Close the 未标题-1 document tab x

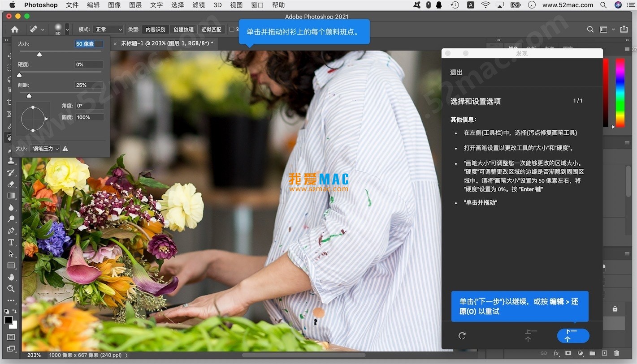pyautogui.click(x=115, y=43)
